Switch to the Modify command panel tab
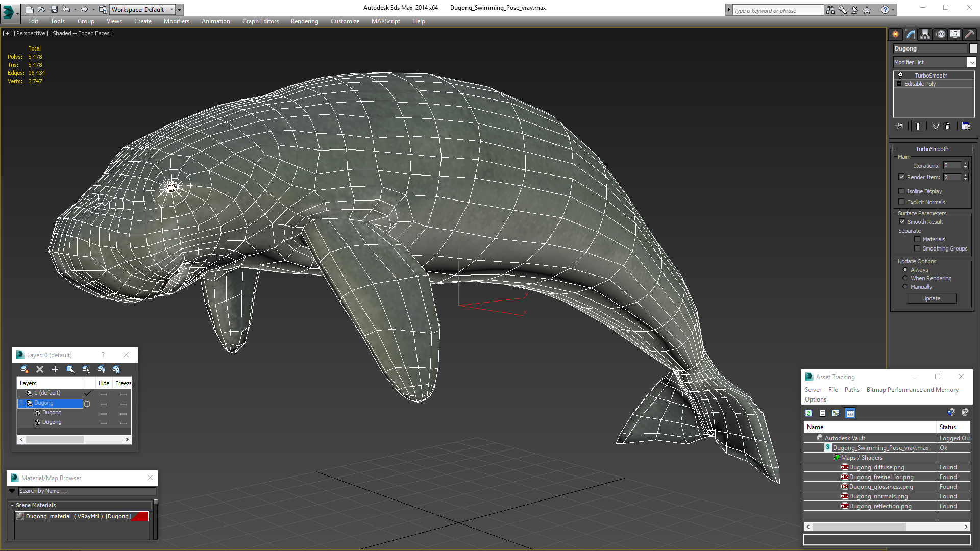 coord(911,34)
